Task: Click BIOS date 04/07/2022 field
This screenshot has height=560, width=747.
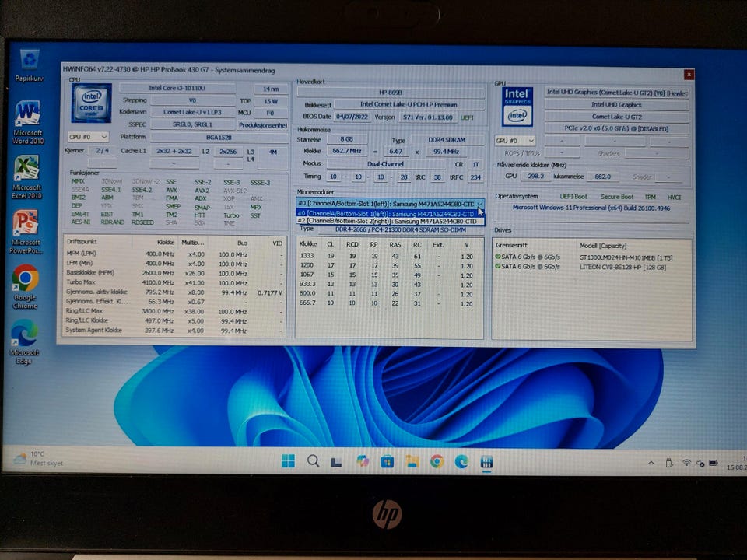Action: (352, 117)
